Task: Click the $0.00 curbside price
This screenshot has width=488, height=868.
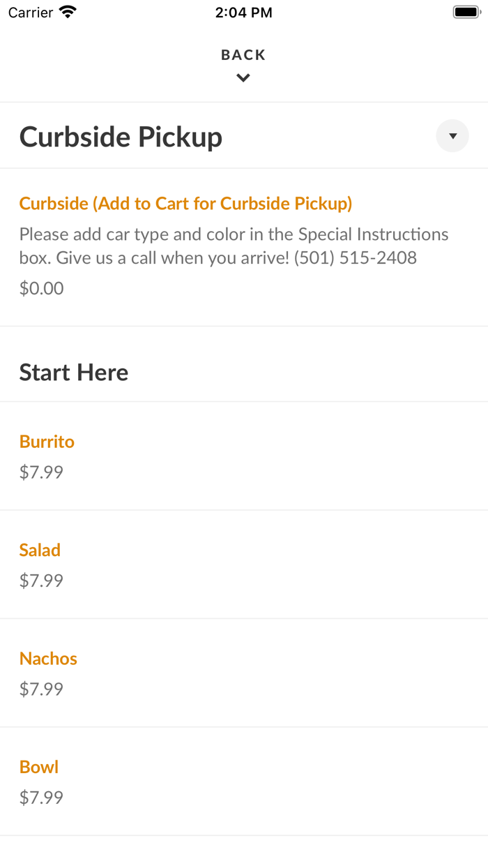Action: 41,288
